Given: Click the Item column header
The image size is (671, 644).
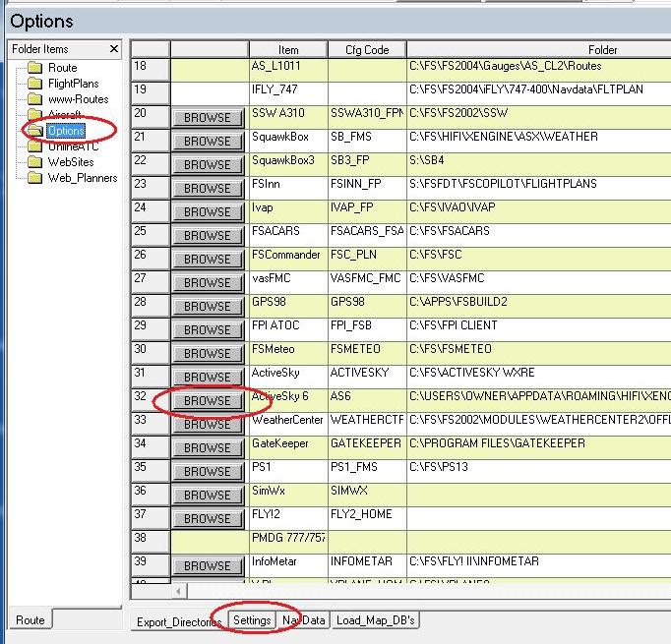Looking at the screenshot, I should (x=288, y=49).
